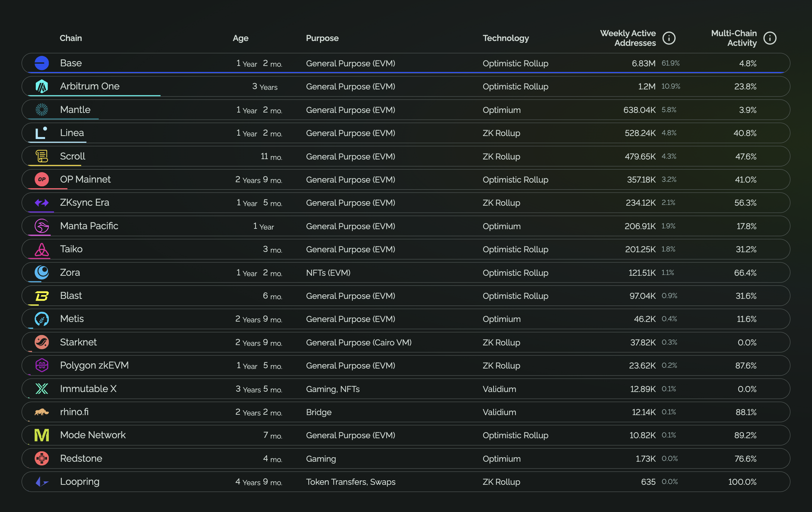812x512 pixels.
Task: Sort by the Age column header
Action: click(241, 38)
